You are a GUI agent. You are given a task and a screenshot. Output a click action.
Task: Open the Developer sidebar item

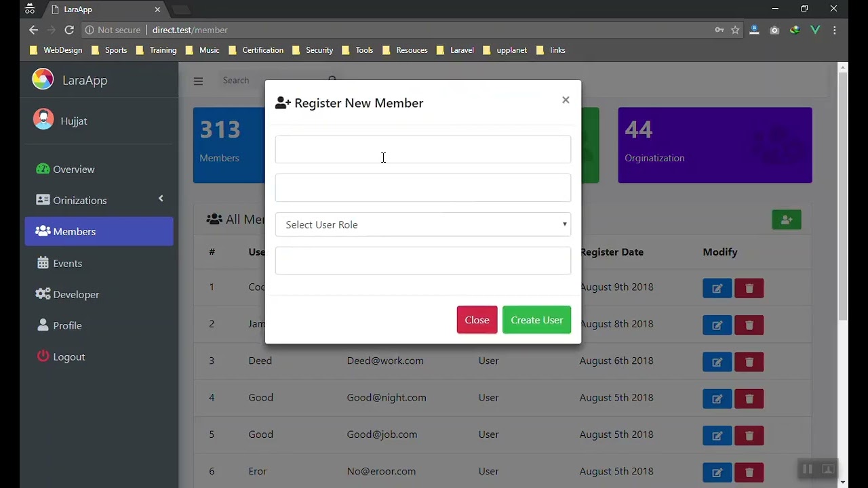click(99, 294)
